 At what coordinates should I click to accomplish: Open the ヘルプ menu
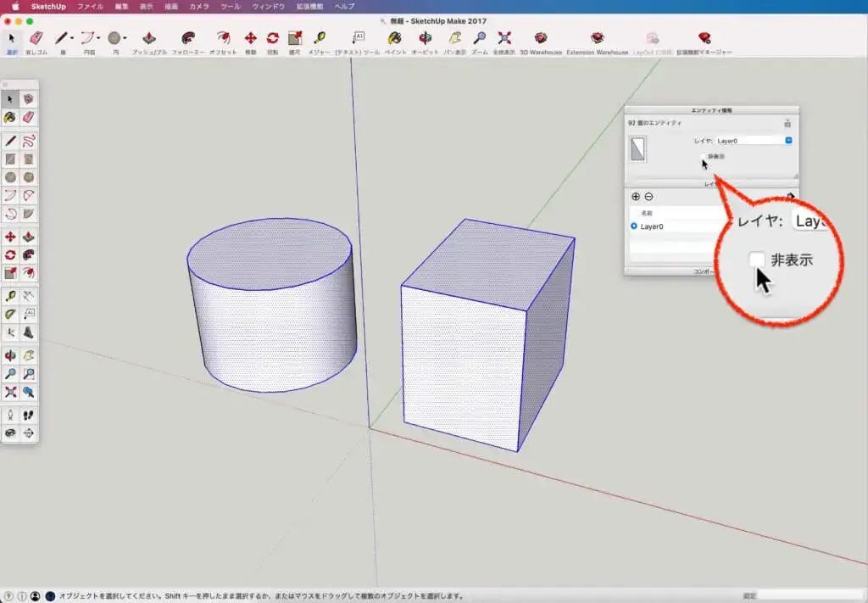coord(345,7)
